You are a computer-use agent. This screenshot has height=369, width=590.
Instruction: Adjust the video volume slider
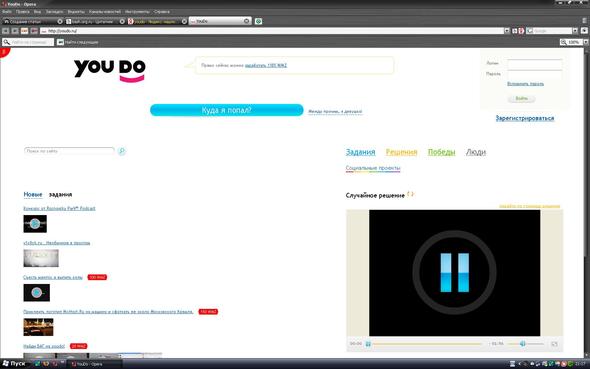525,344
